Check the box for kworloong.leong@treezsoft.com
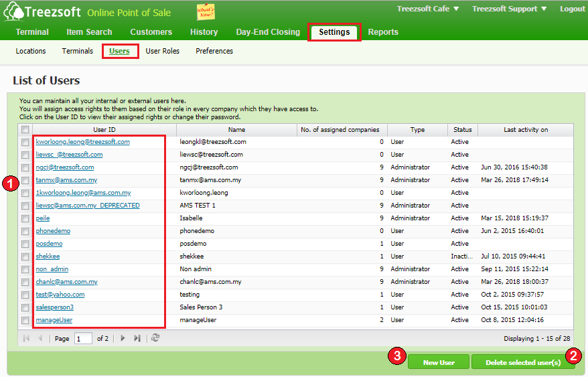 click(x=25, y=142)
